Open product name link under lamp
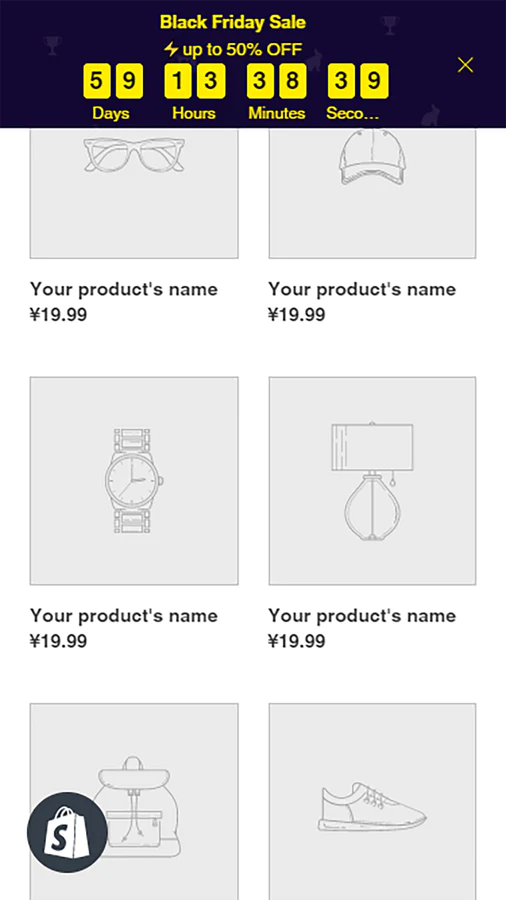 coord(362,615)
